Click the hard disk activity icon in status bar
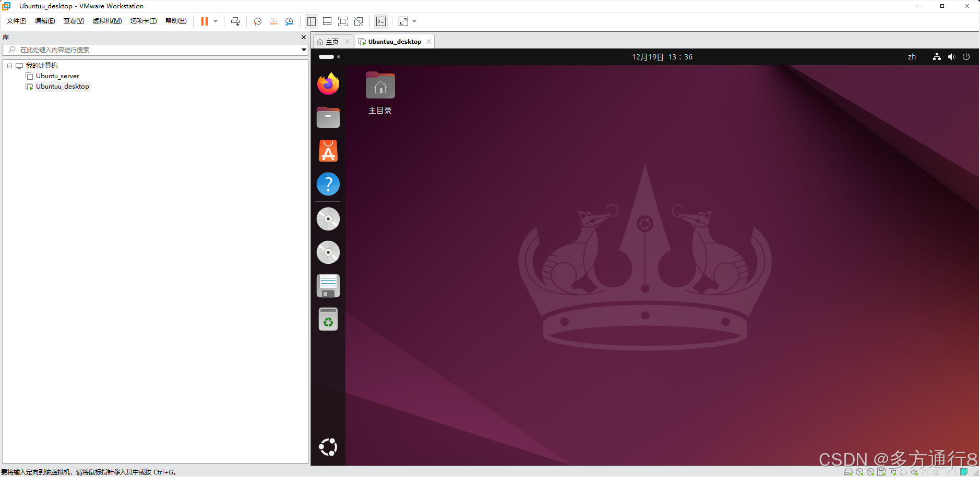This screenshot has width=980, height=477. (x=848, y=472)
